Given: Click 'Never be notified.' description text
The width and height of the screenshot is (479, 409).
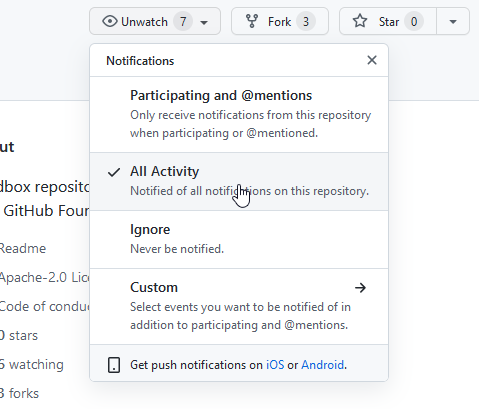Looking at the screenshot, I should [177, 249].
